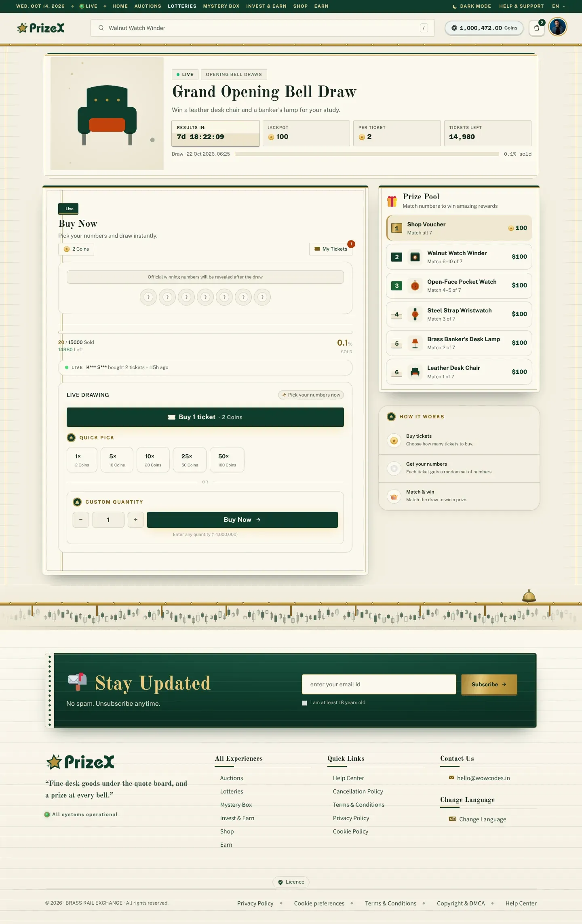Screen dimensions: 582x924
Task: Open the Mystery Box menu item
Action: pos(221,6)
